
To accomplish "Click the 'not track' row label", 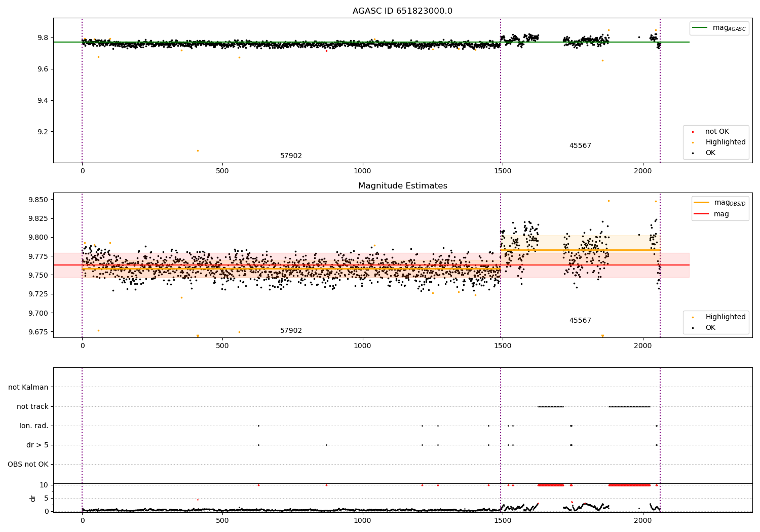I will pyautogui.click(x=32, y=407).
